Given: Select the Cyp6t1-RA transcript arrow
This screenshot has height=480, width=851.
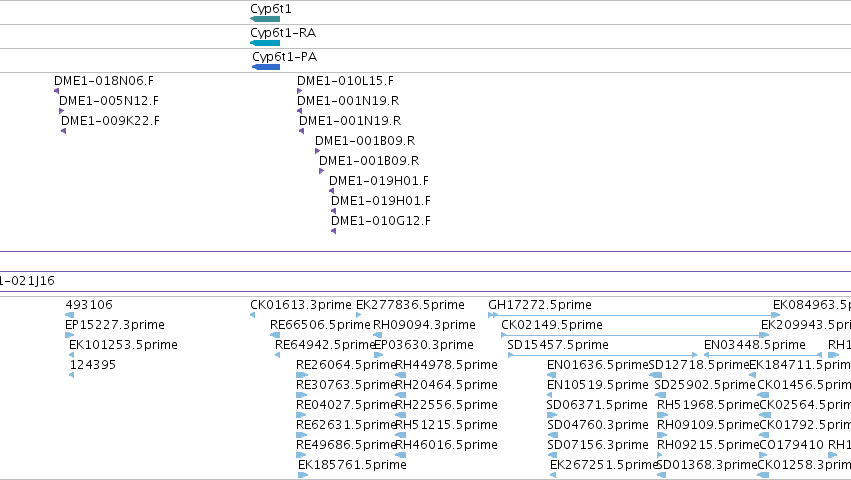Looking at the screenshot, I should tap(265, 43).
